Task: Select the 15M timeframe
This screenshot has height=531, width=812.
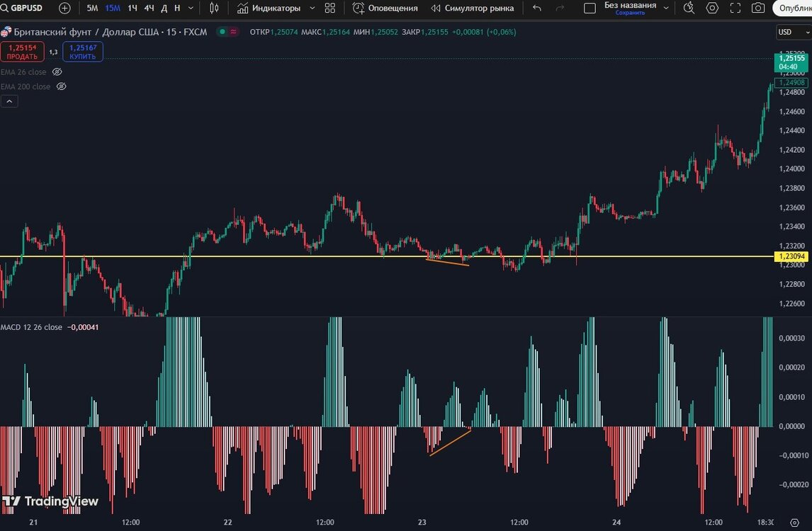Action: point(113,8)
